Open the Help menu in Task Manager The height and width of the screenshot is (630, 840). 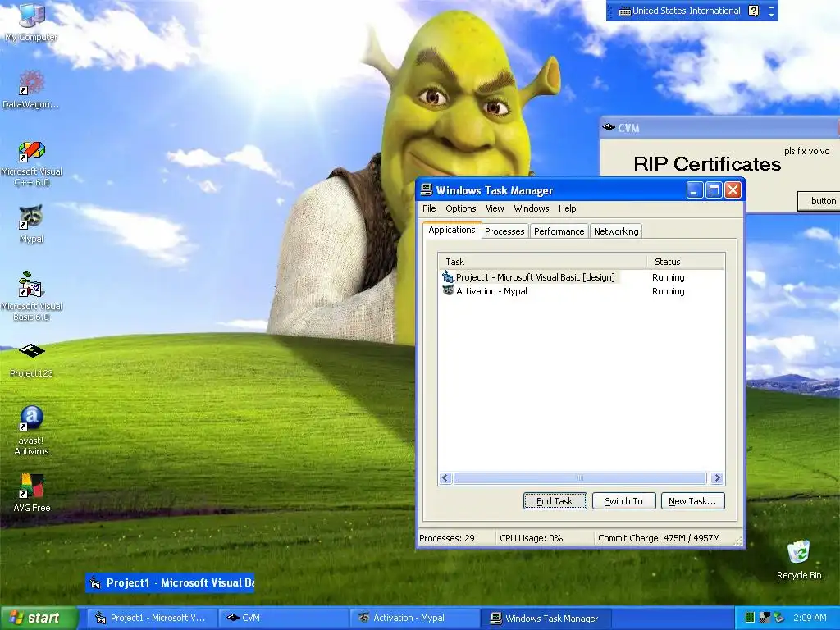568,208
